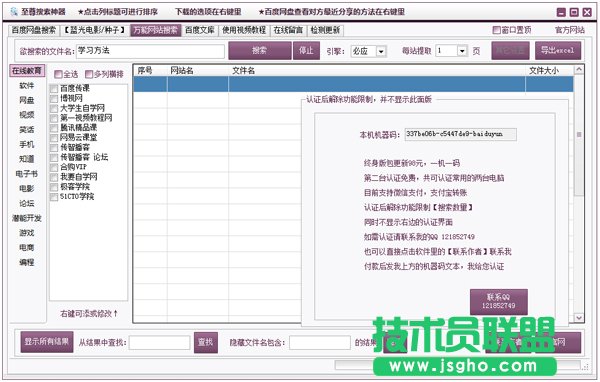600x382 pixels.
Task: Sort by the 文件名 column header
Action: point(377,70)
